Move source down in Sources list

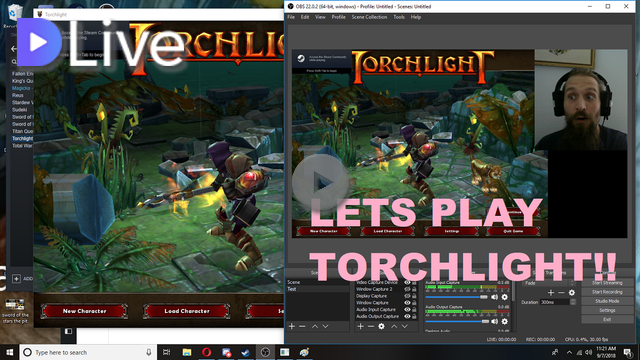point(404,326)
